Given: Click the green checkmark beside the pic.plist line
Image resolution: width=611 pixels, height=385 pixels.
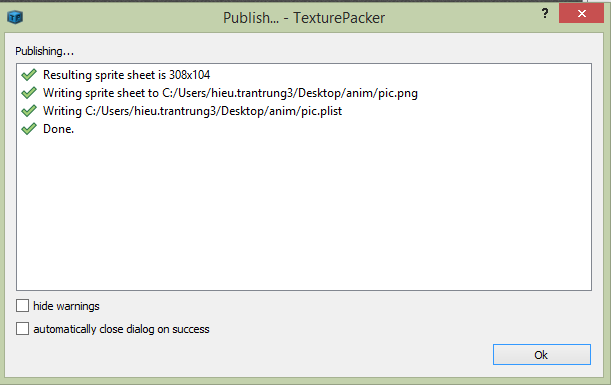Looking at the screenshot, I should click(x=29, y=111).
